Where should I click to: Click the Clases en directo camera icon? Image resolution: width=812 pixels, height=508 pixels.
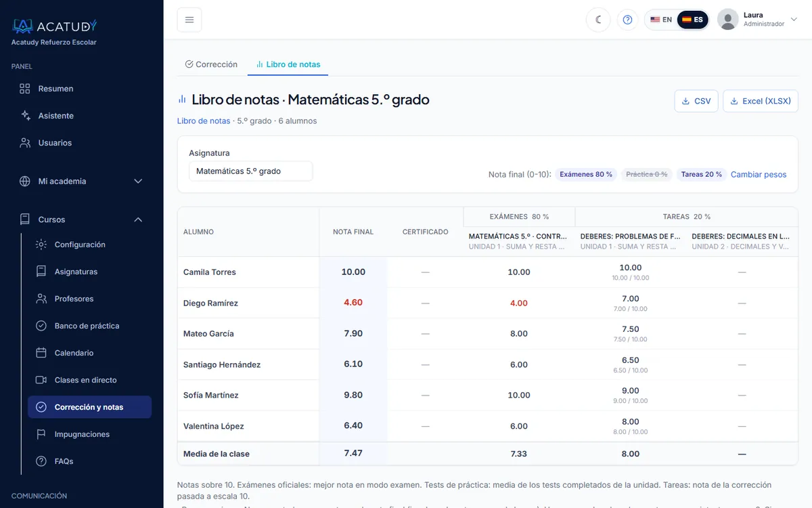pos(41,380)
